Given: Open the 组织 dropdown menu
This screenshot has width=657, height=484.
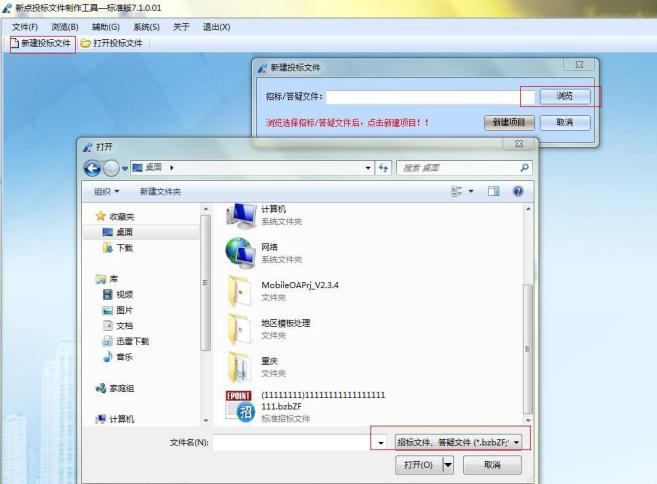Looking at the screenshot, I should [x=106, y=192].
